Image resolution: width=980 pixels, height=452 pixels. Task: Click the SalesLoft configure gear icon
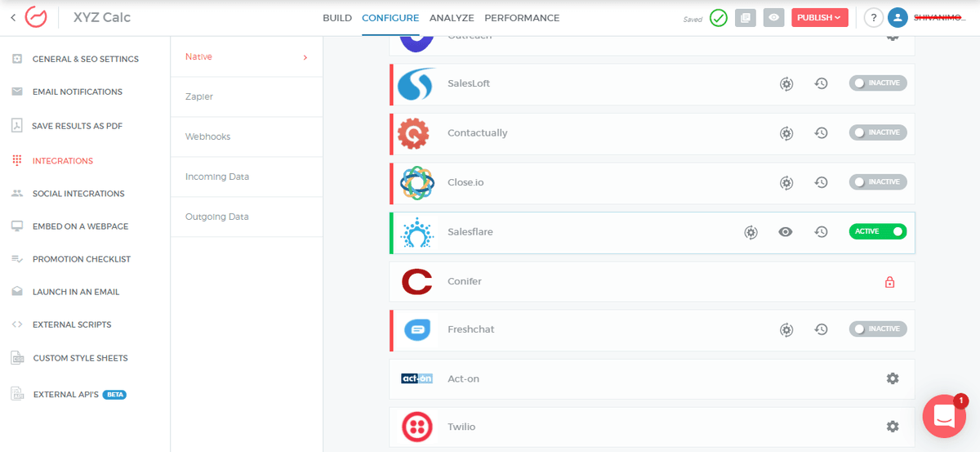click(786, 83)
